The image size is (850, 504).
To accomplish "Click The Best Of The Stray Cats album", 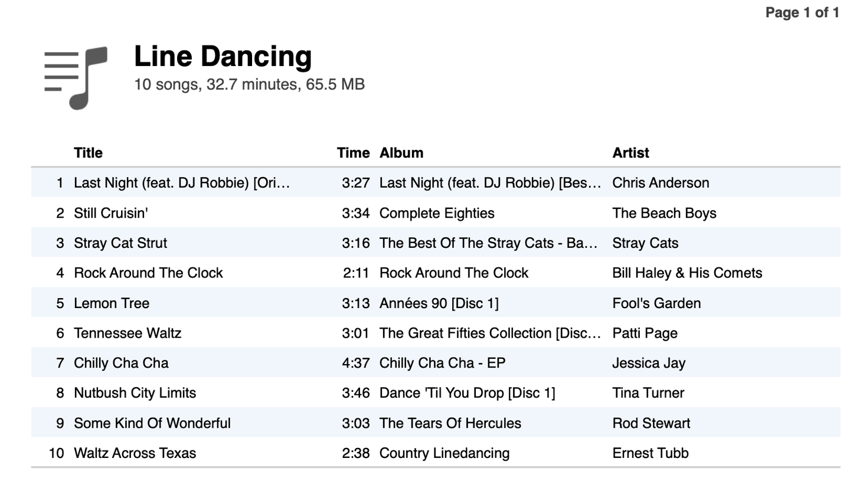I will pyautogui.click(x=488, y=243).
